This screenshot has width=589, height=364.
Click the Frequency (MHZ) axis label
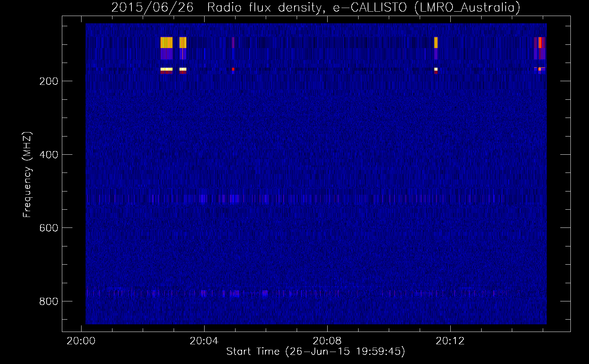tap(27, 175)
